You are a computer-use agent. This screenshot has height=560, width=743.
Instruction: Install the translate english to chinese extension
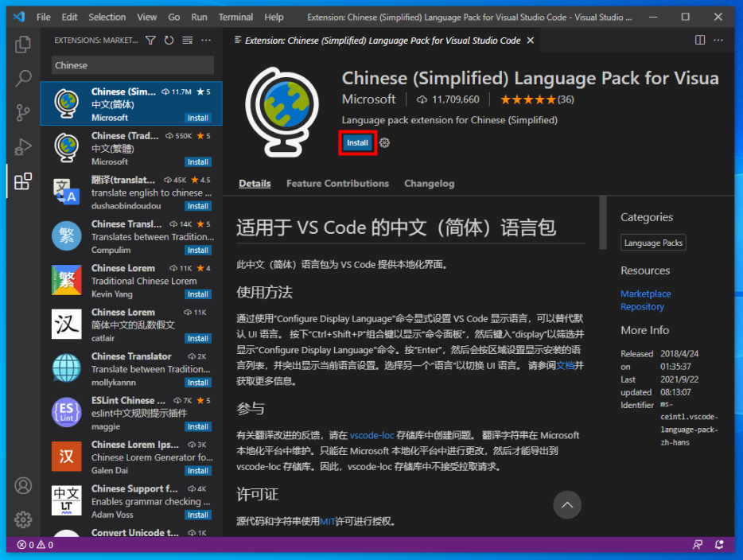point(197,206)
